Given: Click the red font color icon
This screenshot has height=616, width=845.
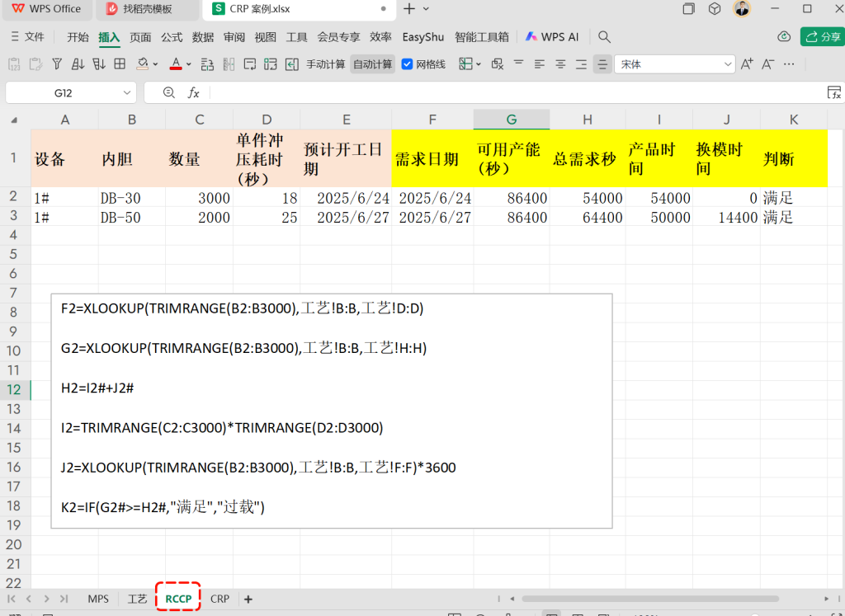Looking at the screenshot, I should [x=176, y=64].
